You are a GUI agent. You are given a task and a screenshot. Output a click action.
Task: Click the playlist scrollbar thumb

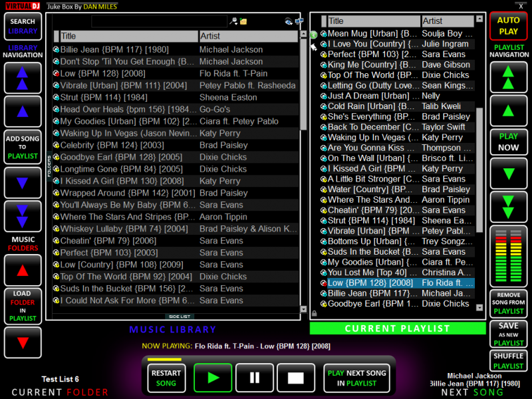[479, 170]
